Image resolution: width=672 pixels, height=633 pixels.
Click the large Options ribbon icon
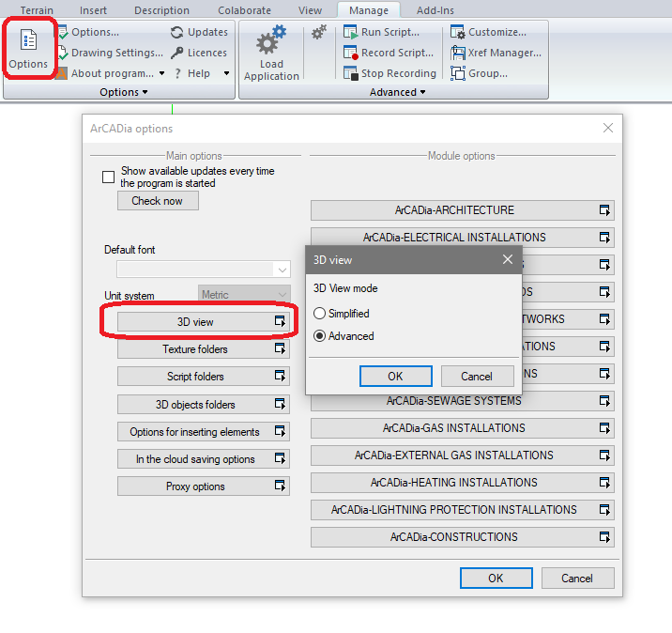(x=28, y=40)
